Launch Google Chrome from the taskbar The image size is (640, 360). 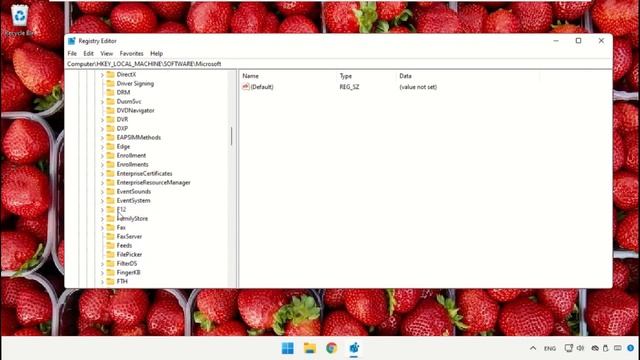332,348
